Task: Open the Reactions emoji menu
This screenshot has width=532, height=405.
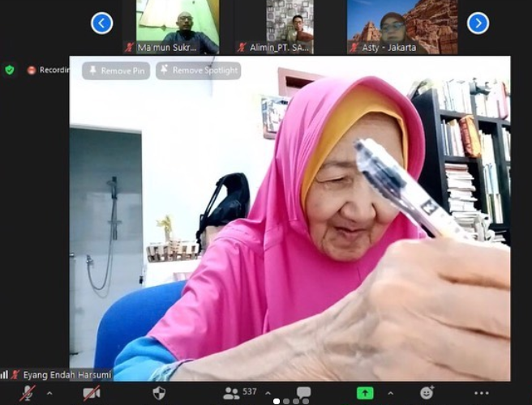Action: point(427,393)
